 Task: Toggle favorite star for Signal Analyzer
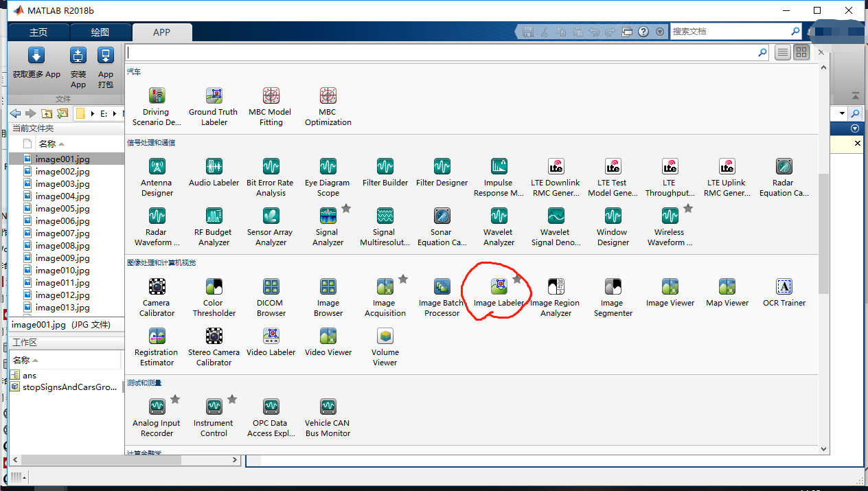point(346,208)
